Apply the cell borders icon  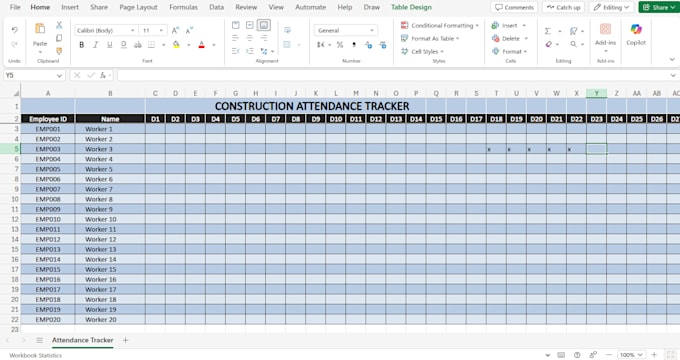(x=151, y=45)
